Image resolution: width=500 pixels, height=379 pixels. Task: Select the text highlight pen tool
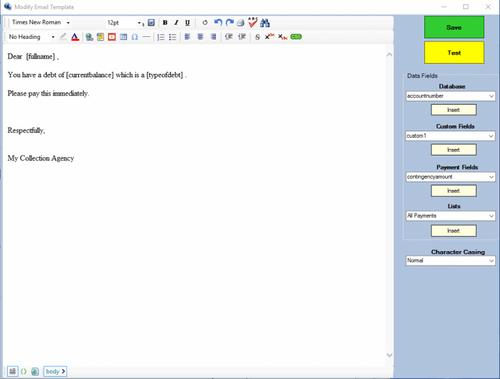[63, 37]
